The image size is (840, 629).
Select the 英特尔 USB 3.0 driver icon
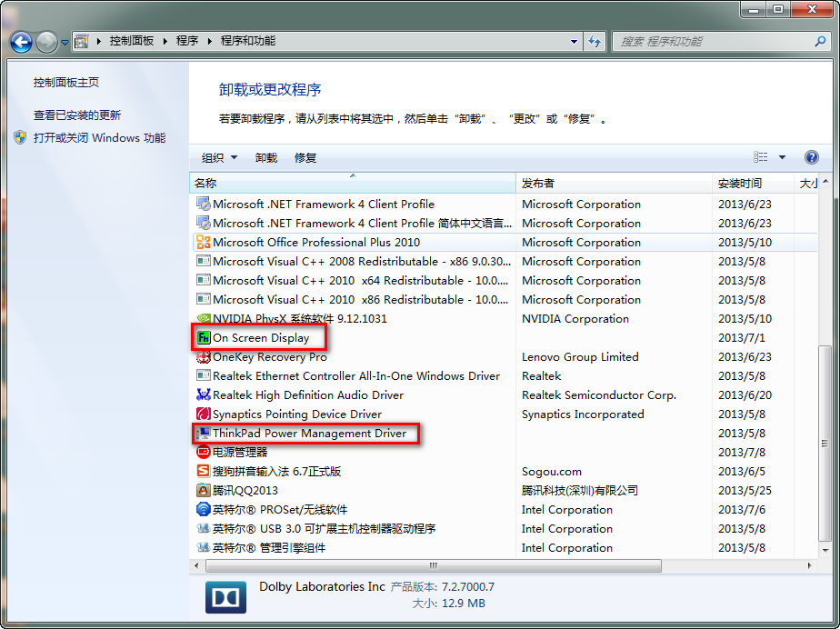coord(204,529)
